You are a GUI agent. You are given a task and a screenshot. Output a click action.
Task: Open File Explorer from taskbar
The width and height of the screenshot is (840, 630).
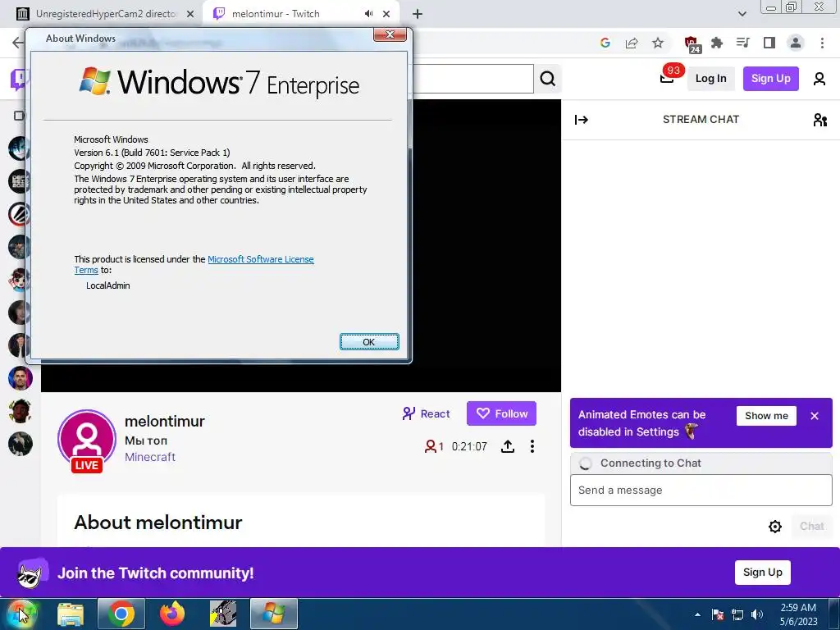(x=71, y=614)
